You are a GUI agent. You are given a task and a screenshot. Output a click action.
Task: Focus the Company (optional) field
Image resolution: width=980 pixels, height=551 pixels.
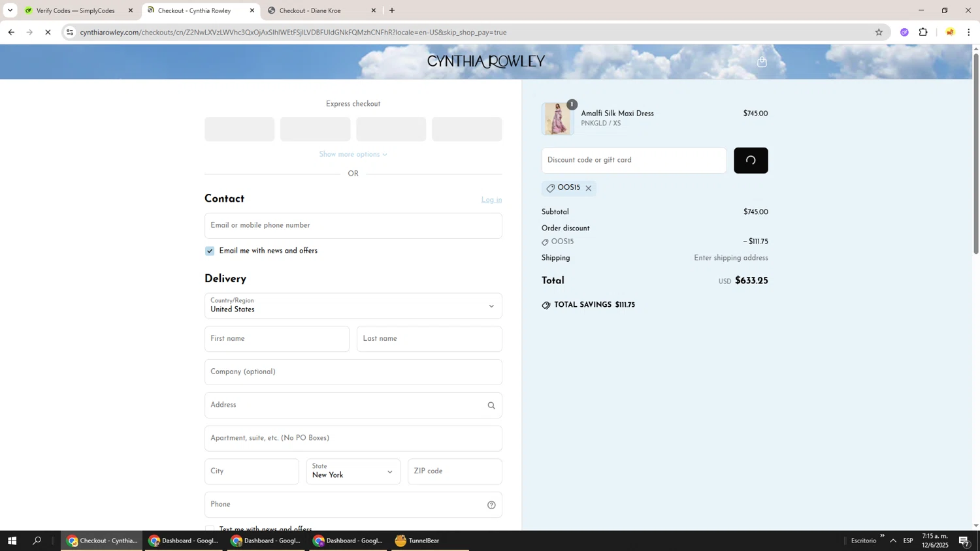click(353, 372)
